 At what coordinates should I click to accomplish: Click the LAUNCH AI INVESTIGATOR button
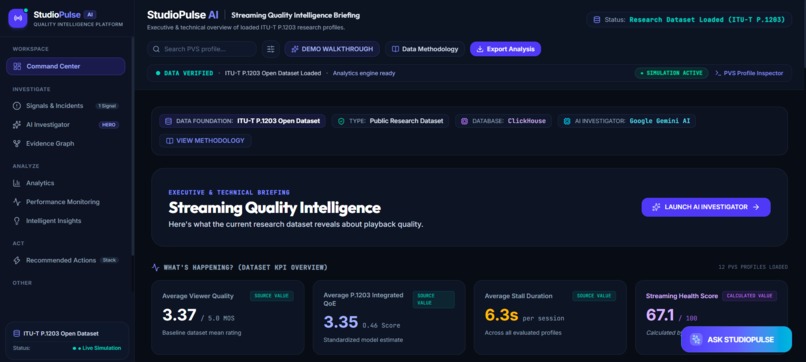[x=706, y=207]
